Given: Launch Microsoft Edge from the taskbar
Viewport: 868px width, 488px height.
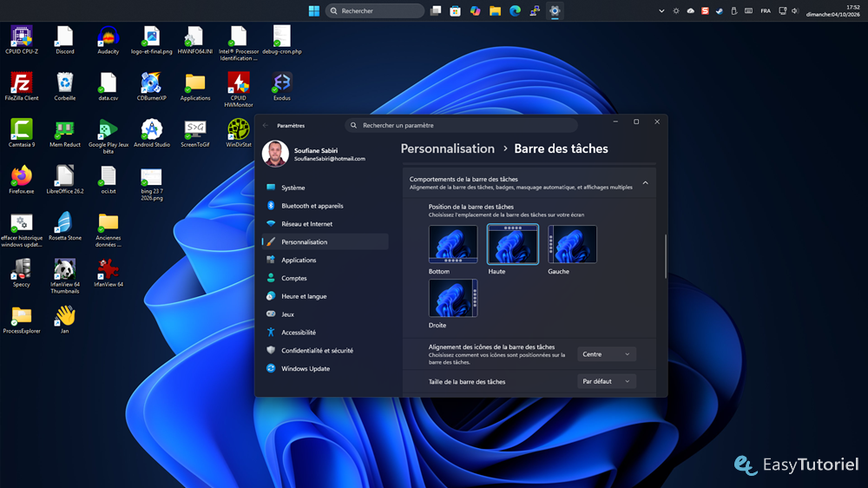Looking at the screenshot, I should coord(515,10).
